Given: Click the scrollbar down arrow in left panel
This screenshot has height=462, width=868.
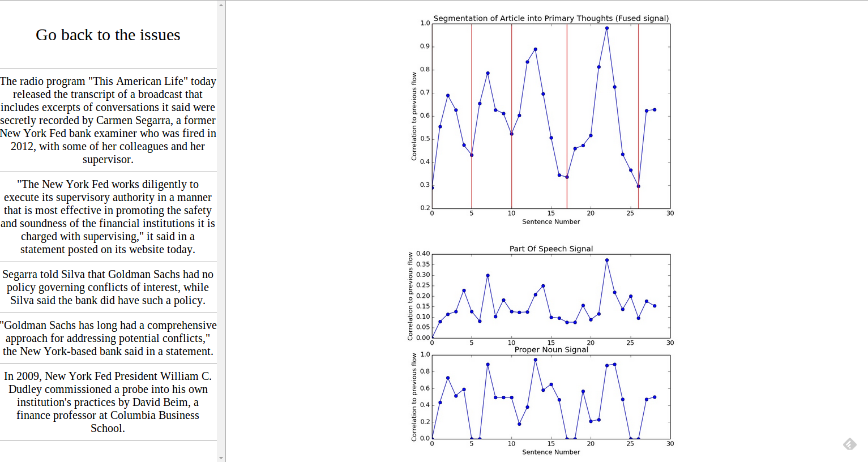Looking at the screenshot, I should 221,457.
